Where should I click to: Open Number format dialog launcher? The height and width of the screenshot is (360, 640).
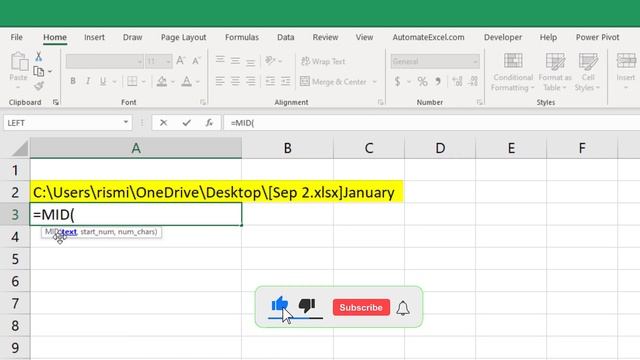click(x=479, y=102)
